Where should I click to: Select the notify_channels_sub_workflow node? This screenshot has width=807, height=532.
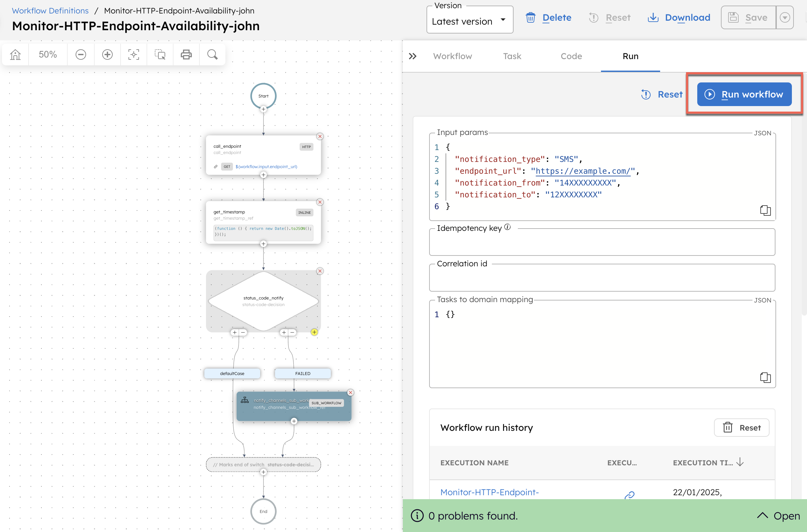point(294,407)
